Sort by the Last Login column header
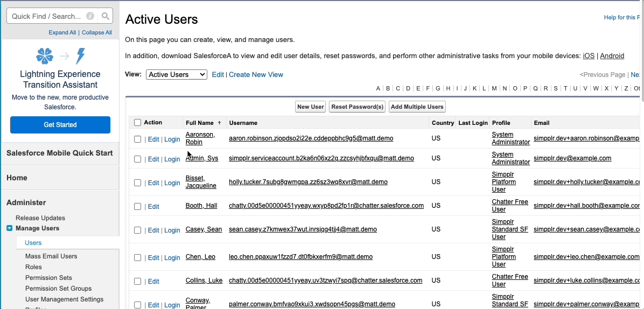 [x=473, y=123]
